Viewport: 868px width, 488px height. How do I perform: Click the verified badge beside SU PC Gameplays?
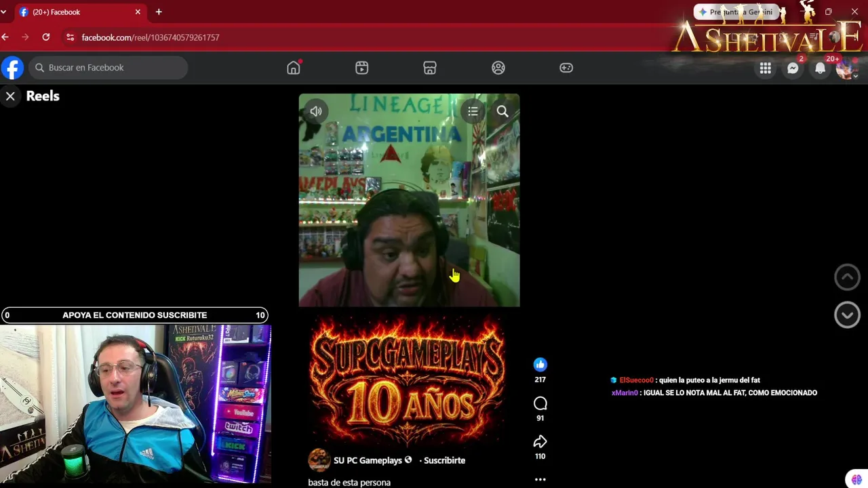(408, 460)
